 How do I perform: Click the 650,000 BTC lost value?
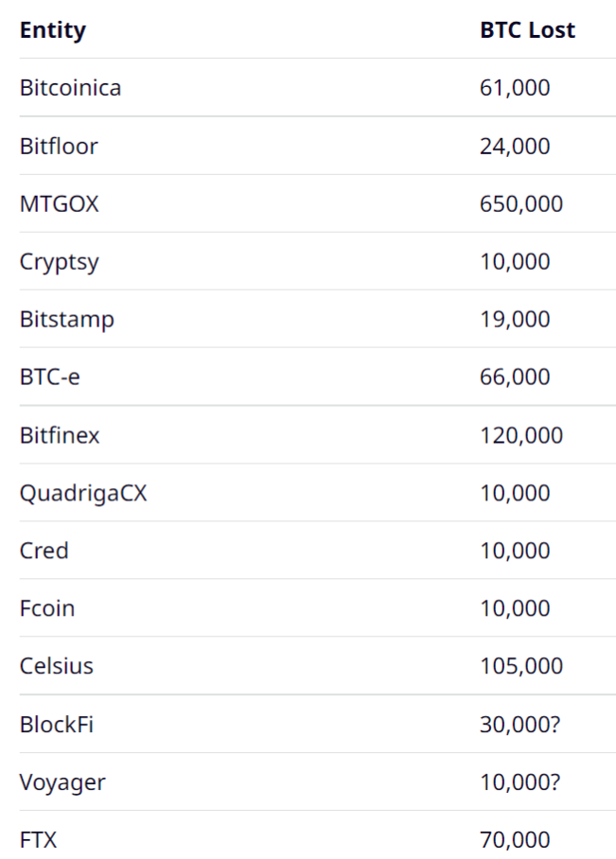(x=521, y=203)
